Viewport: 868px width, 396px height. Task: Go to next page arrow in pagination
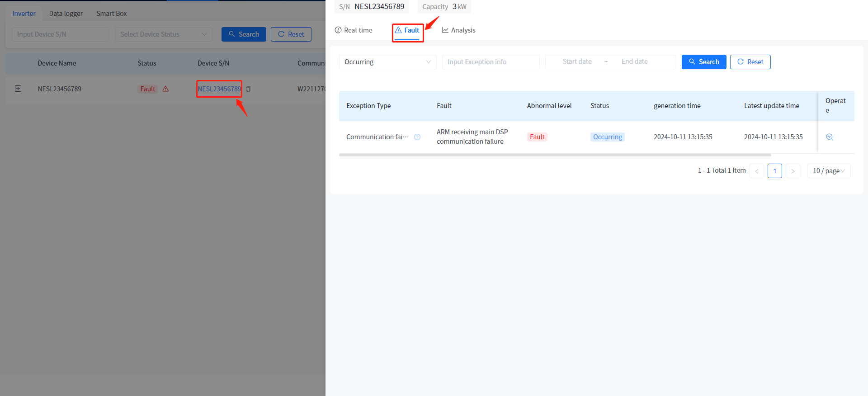[x=793, y=171]
